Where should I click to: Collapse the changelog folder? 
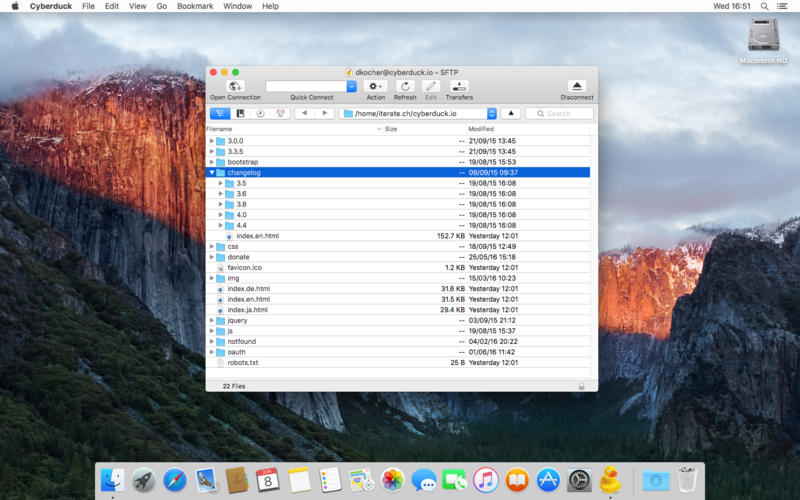click(x=211, y=172)
